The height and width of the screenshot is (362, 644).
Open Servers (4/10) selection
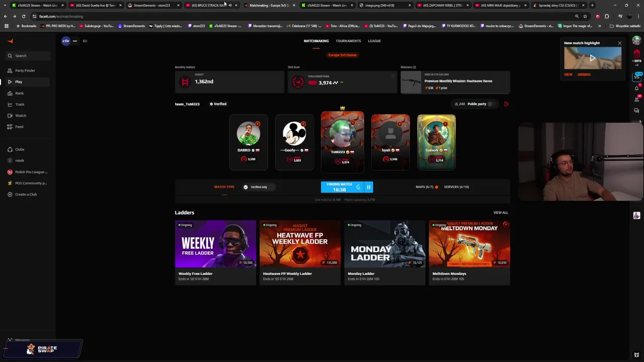tap(456, 187)
